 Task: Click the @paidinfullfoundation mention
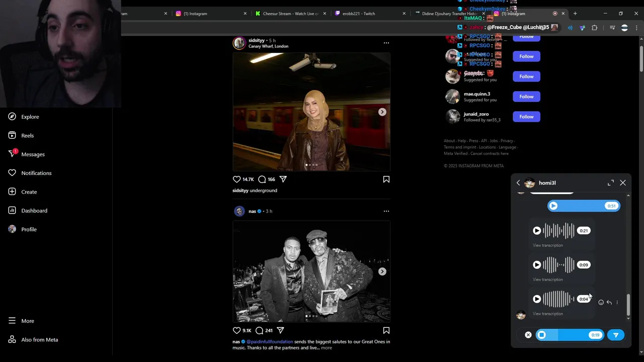pos(270,342)
